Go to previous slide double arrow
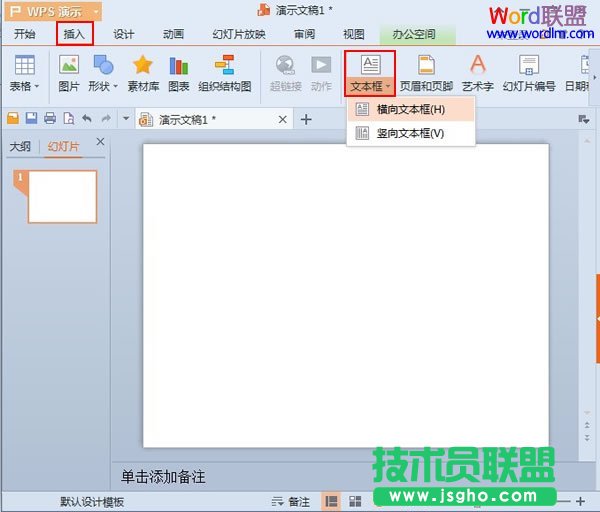Image resolution: width=600 pixels, height=512 pixels. [587, 425]
